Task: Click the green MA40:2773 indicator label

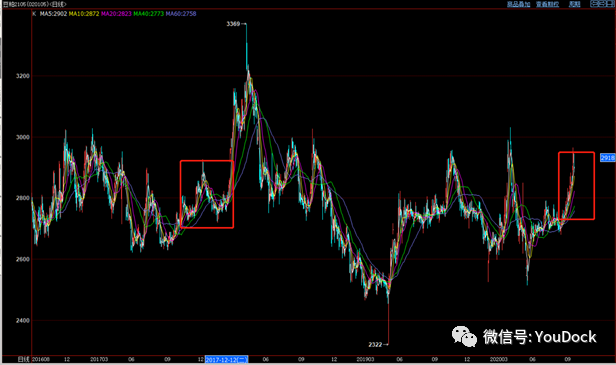Action: point(148,14)
